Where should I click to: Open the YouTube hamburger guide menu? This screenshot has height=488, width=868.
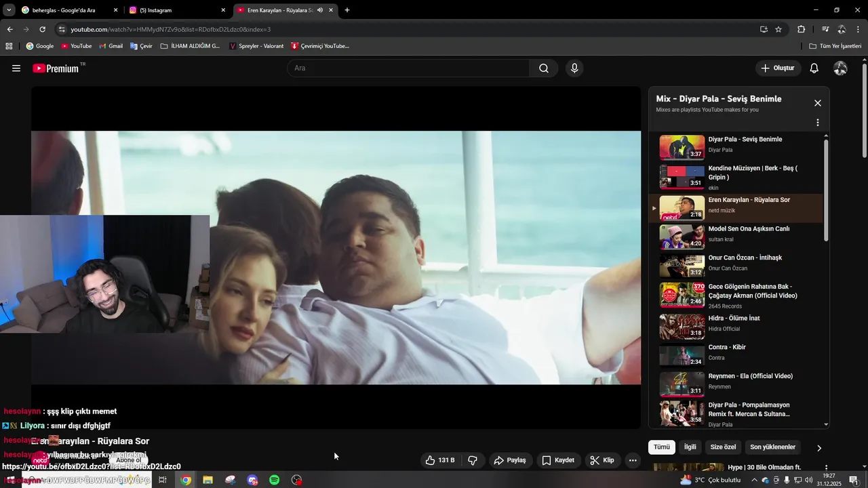tap(16, 68)
